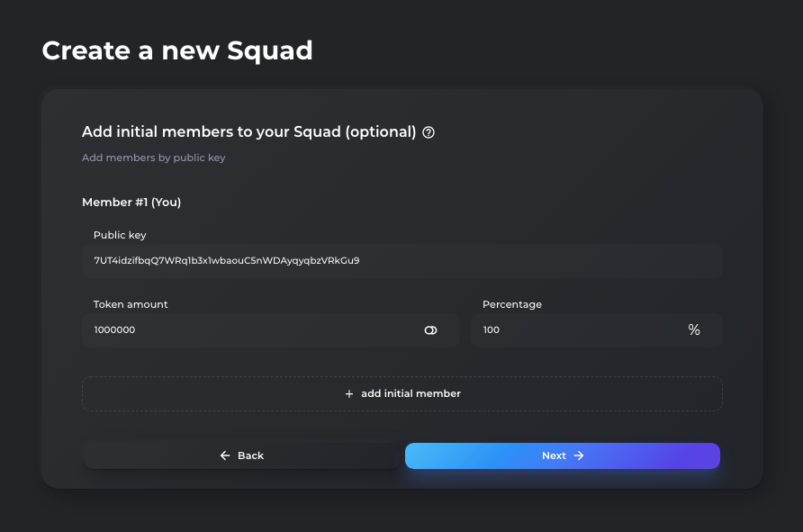Click the 'Create a new Squad' title
This screenshot has height=532, width=803.
[177, 50]
